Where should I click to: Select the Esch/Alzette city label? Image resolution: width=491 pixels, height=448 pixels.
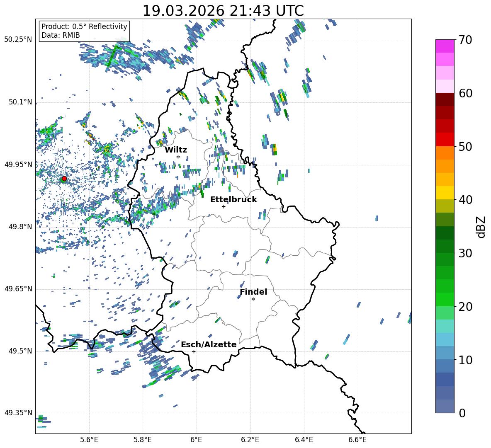[209, 344]
